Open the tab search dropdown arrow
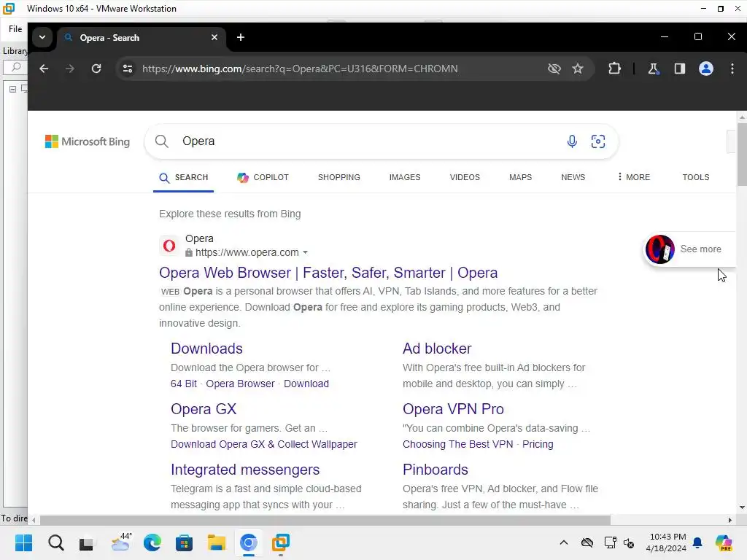 coord(42,37)
